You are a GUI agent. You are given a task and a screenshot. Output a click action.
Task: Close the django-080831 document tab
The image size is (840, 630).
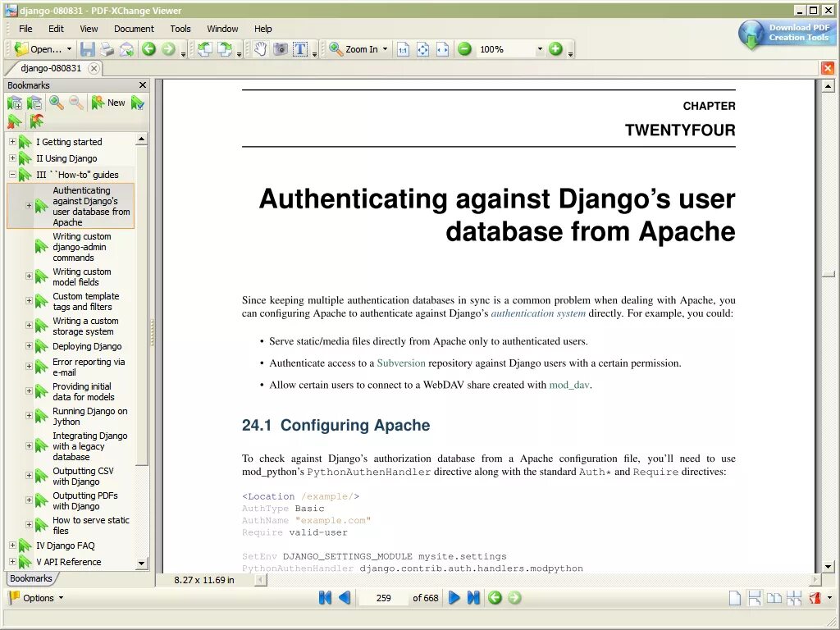[94, 68]
